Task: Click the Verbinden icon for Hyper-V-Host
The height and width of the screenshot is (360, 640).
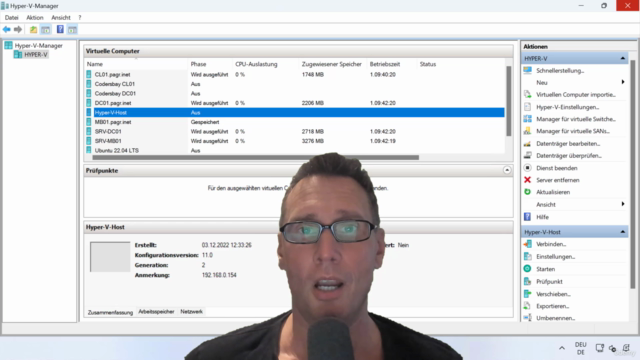Action: (527, 244)
